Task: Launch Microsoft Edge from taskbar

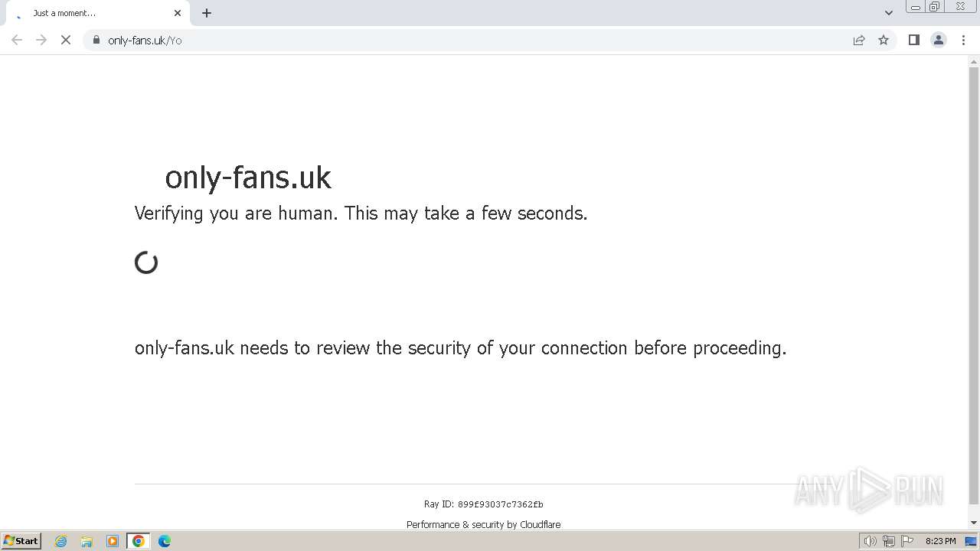Action: (x=165, y=541)
